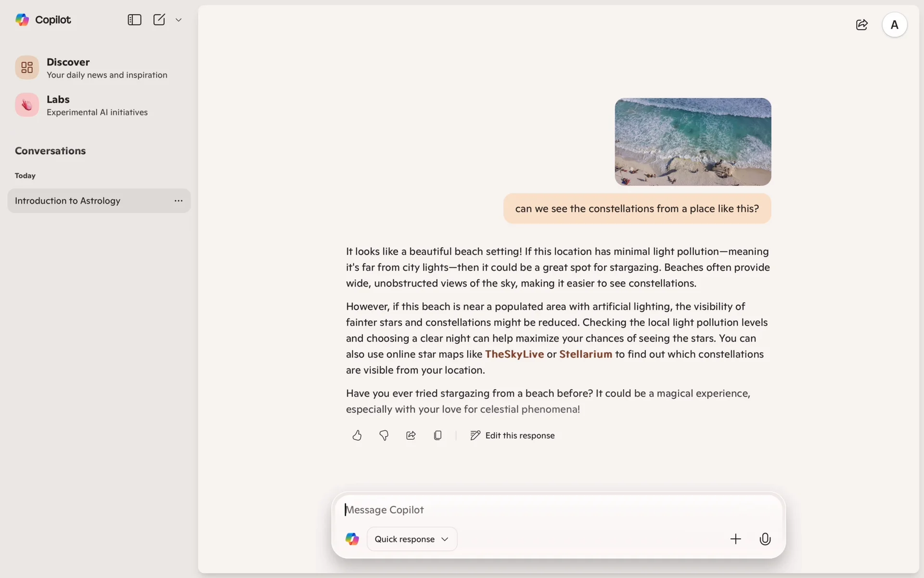The height and width of the screenshot is (578, 924).
Task: Toggle the sidebar panel icon
Action: [x=134, y=20]
